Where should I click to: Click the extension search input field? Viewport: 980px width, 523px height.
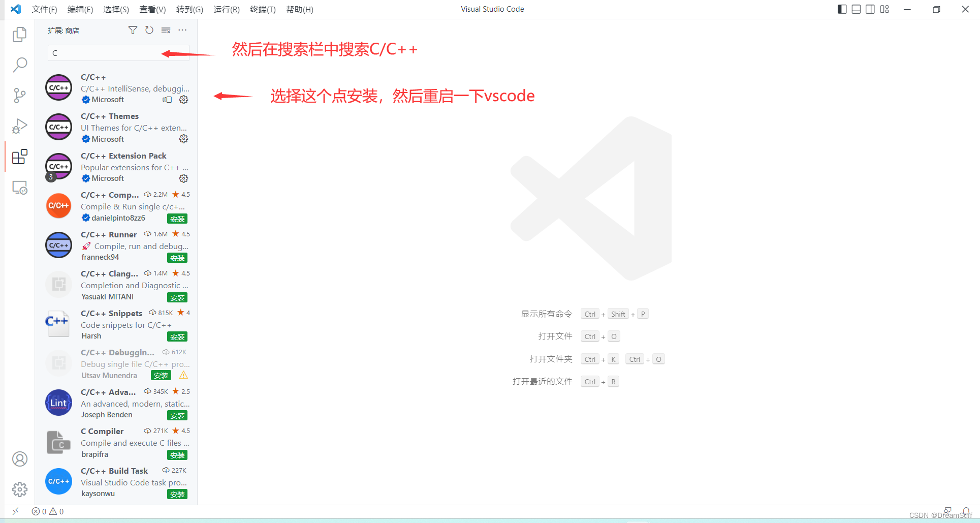pyautogui.click(x=118, y=53)
